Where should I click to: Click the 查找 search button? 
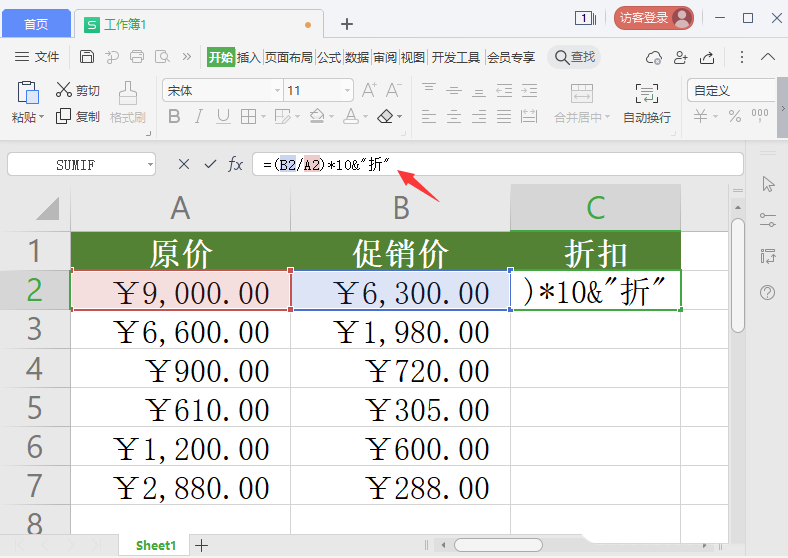574,57
